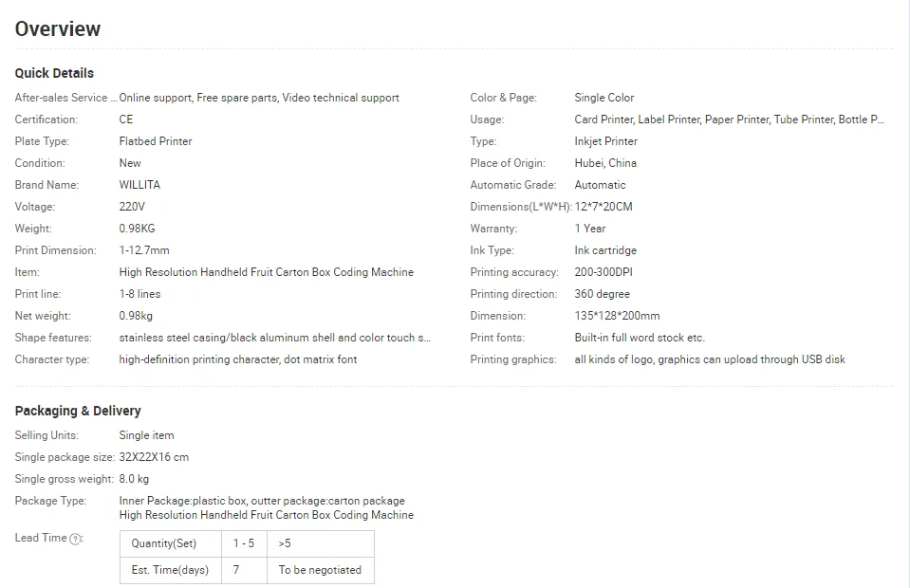Click the Condition value "New"
Image resolution: width=910 pixels, height=588 pixels.
pos(130,163)
